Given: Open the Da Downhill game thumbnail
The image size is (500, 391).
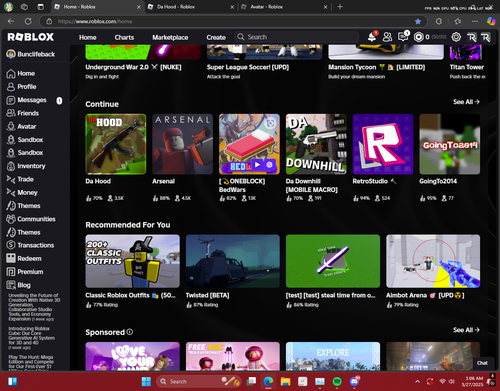Looking at the screenshot, I should tap(316, 144).
